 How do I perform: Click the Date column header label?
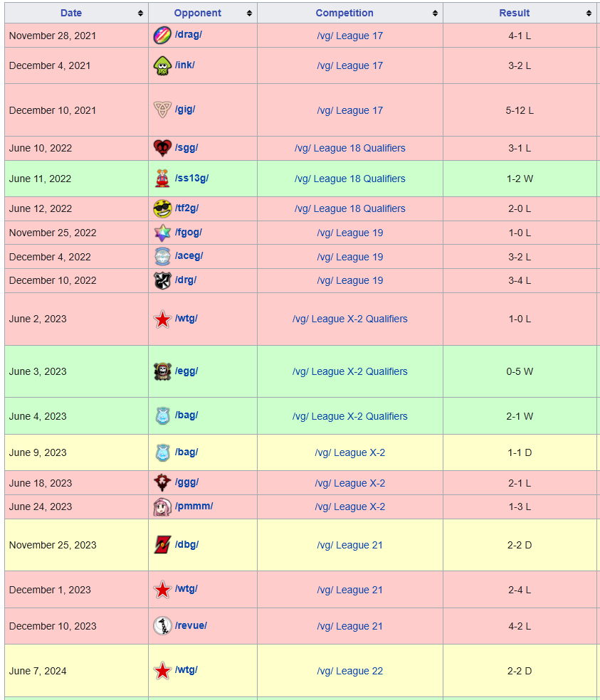coord(71,13)
